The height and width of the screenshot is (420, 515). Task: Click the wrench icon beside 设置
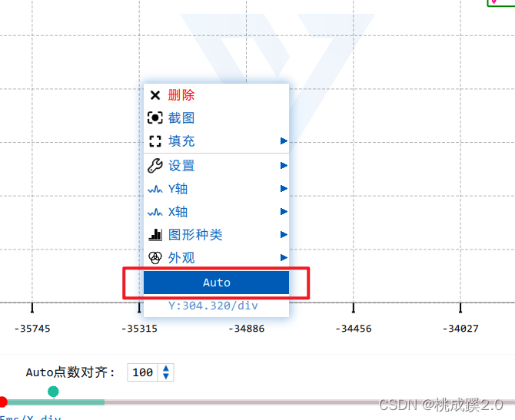click(x=155, y=165)
